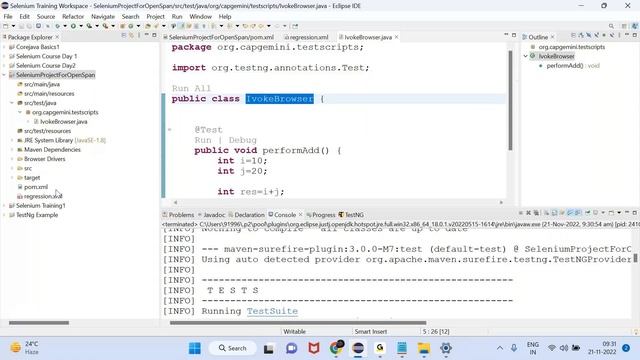Toggle Hide Fields in Outline view
640x360 pixels.
(x=589, y=36)
